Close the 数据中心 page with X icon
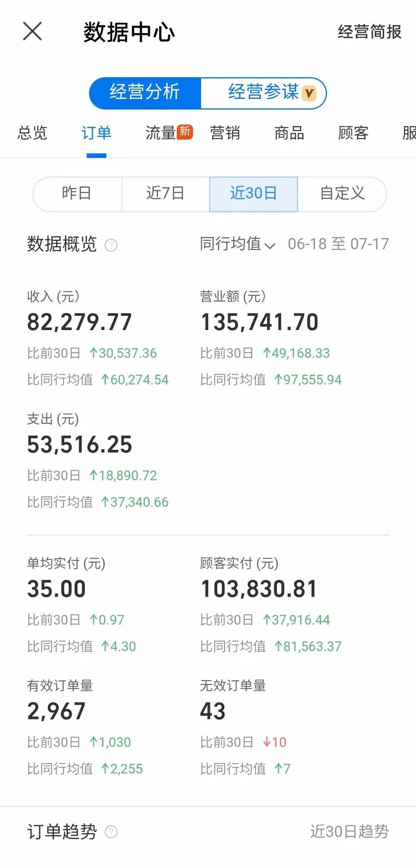 pyautogui.click(x=32, y=31)
